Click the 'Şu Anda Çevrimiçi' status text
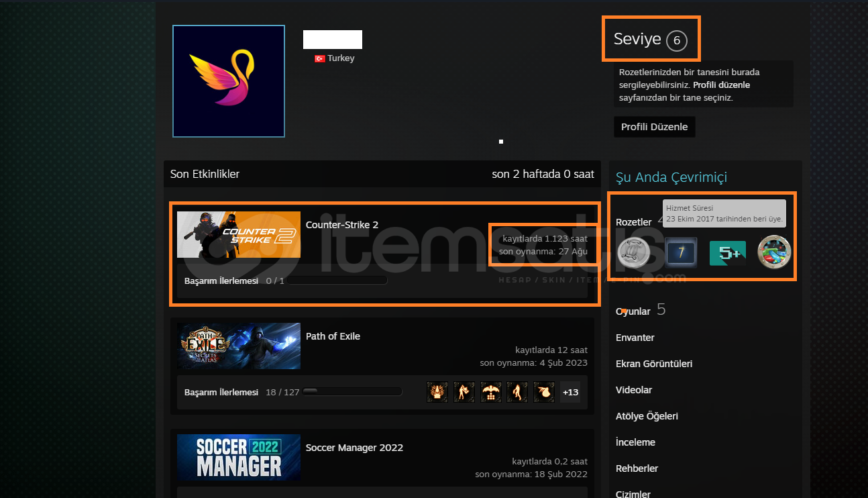This screenshot has width=868, height=498. 671,178
